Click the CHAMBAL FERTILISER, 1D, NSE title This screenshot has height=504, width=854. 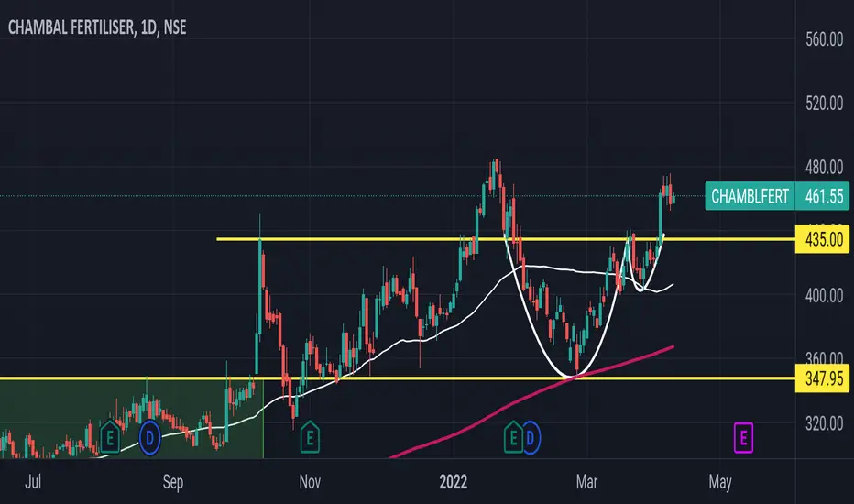click(97, 27)
